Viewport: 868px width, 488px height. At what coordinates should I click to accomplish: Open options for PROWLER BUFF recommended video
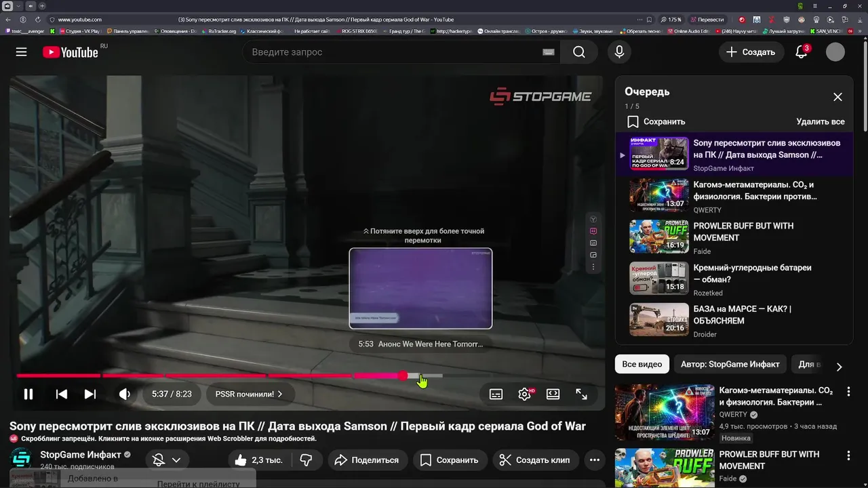click(848, 455)
